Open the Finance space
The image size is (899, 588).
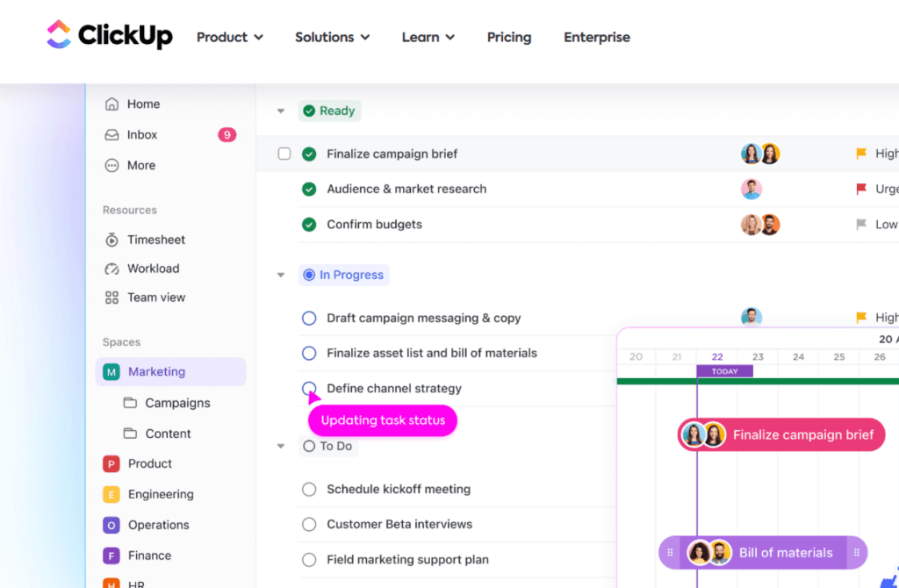(149, 556)
